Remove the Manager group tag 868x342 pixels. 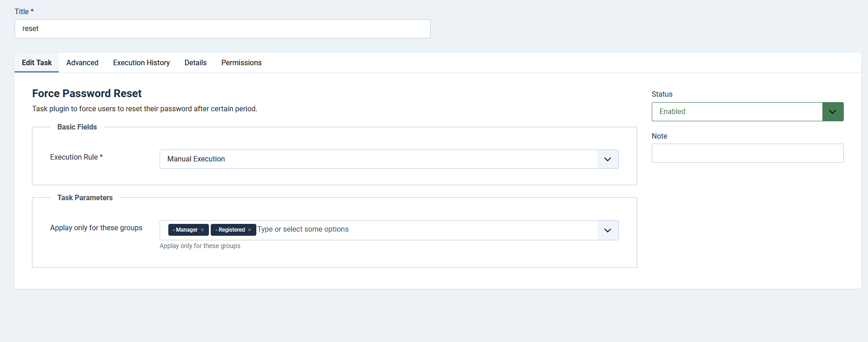click(x=202, y=230)
